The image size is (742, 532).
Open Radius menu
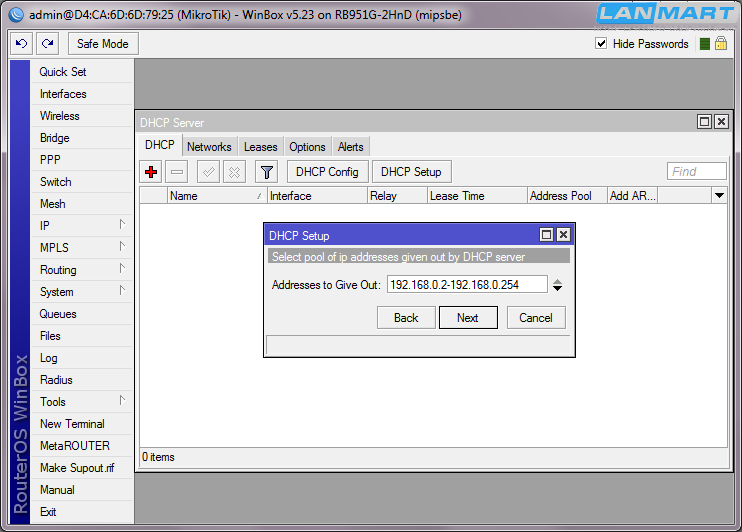coord(81,380)
